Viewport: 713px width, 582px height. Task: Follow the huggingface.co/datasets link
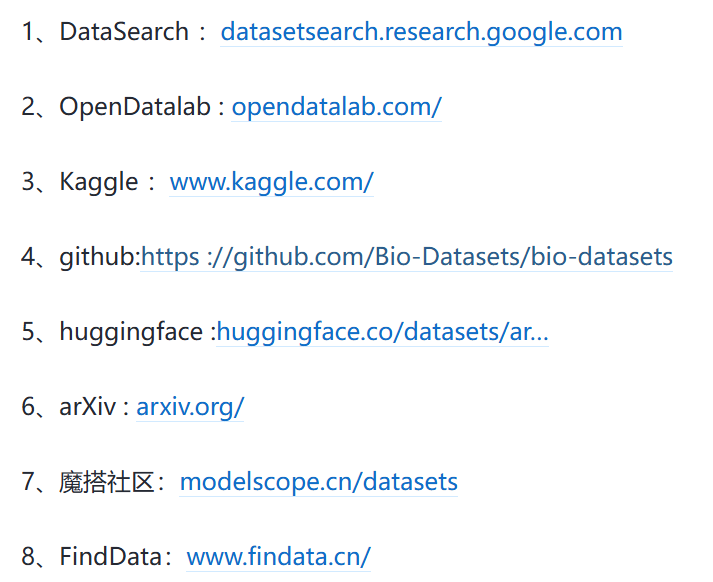tap(382, 332)
